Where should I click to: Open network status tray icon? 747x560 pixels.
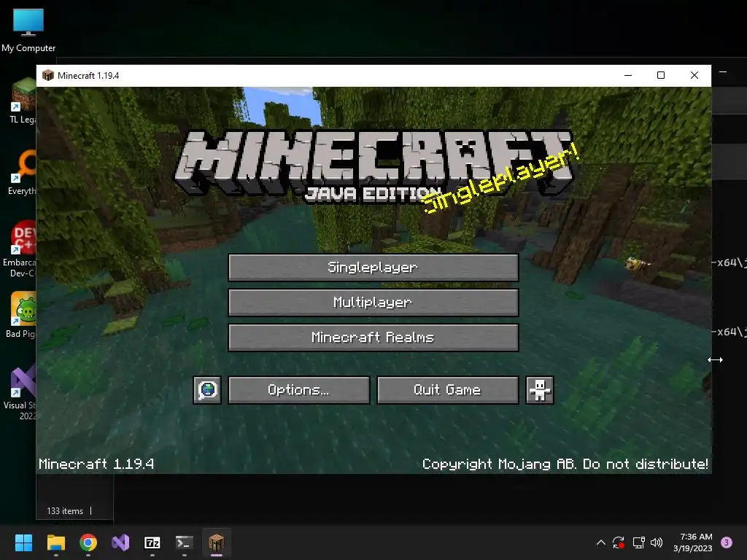coord(638,542)
